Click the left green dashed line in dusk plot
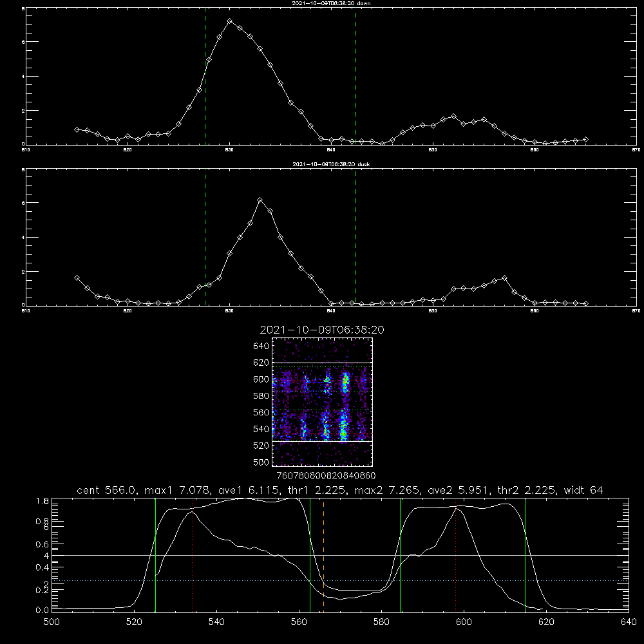This screenshot has height=644, width=644. click(x=205, y=239)
